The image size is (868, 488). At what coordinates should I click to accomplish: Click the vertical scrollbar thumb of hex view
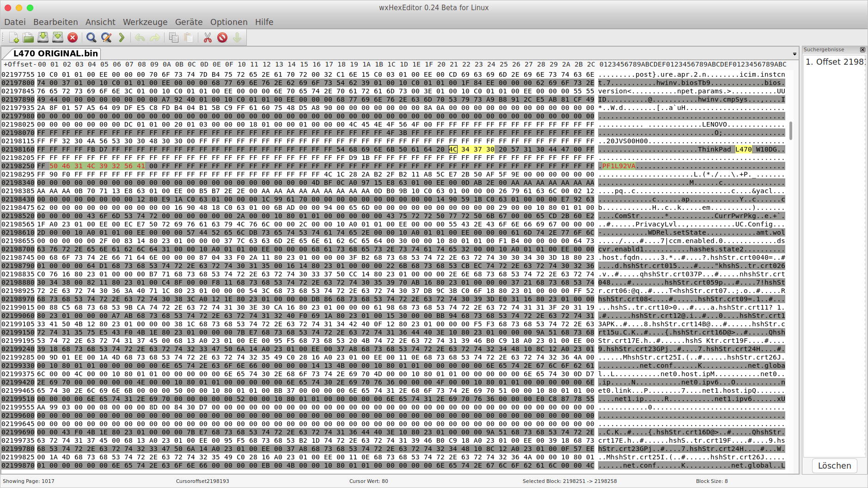point(791,131)
